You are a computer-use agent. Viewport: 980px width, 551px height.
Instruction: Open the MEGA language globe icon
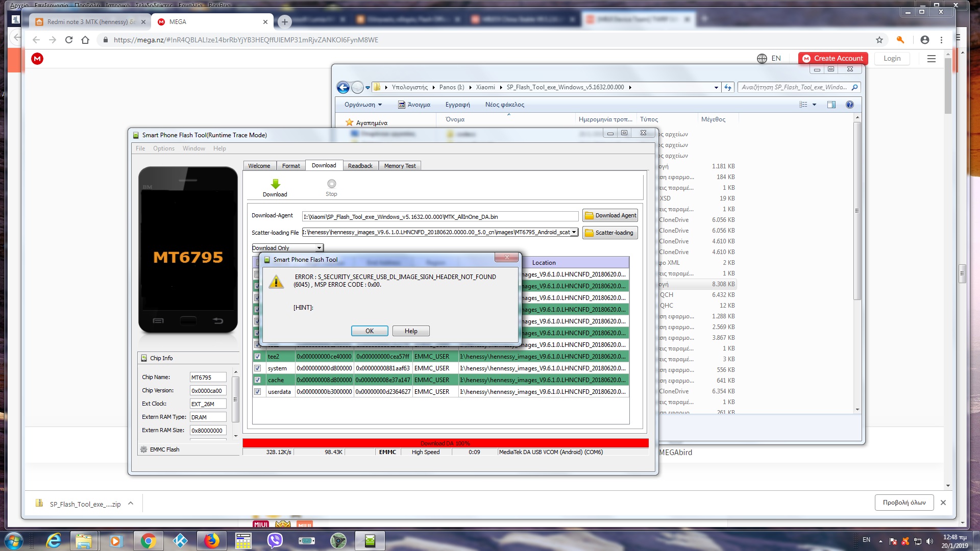762,59
